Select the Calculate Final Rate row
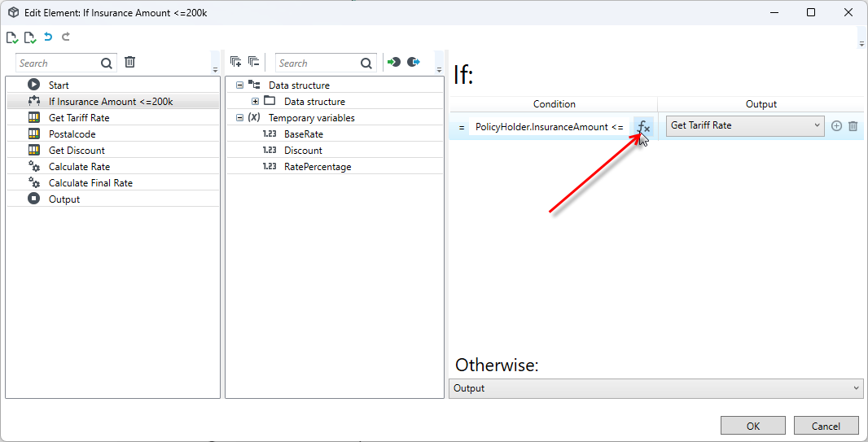The image size is (868, 442). [x=112, y=183]
